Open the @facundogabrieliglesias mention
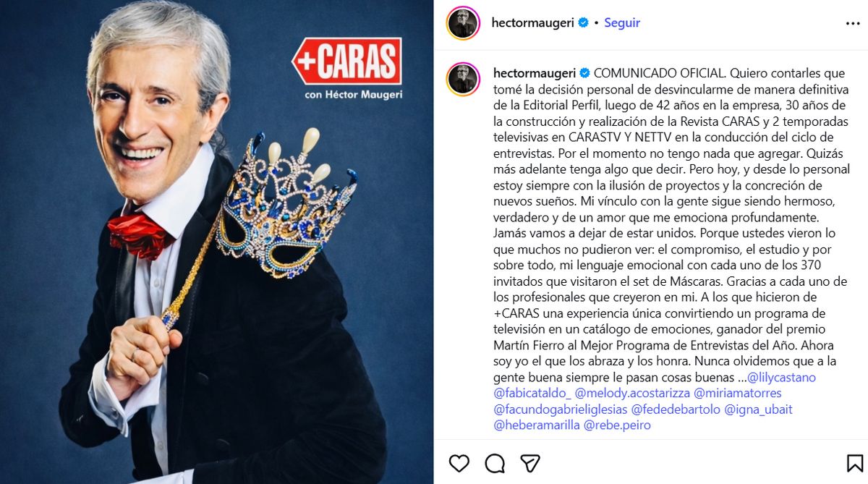This screenshot has width=868, height=484. pos(561,409)
